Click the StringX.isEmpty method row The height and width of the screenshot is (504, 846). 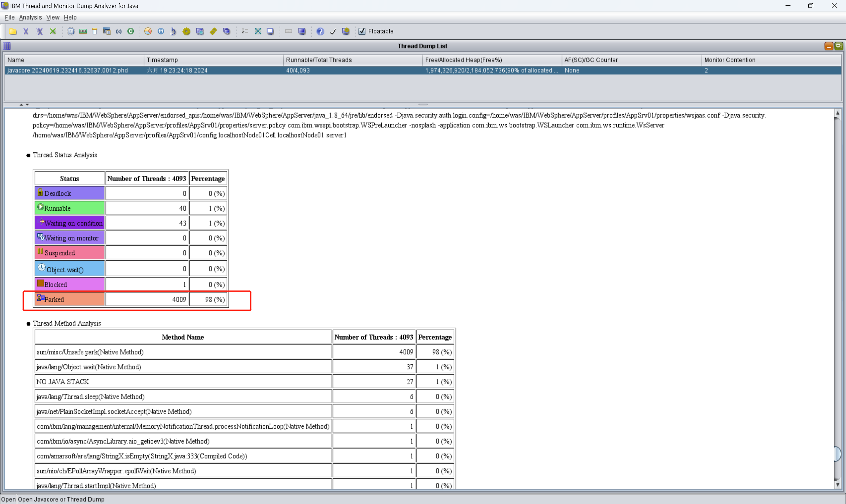pos(244,456)
